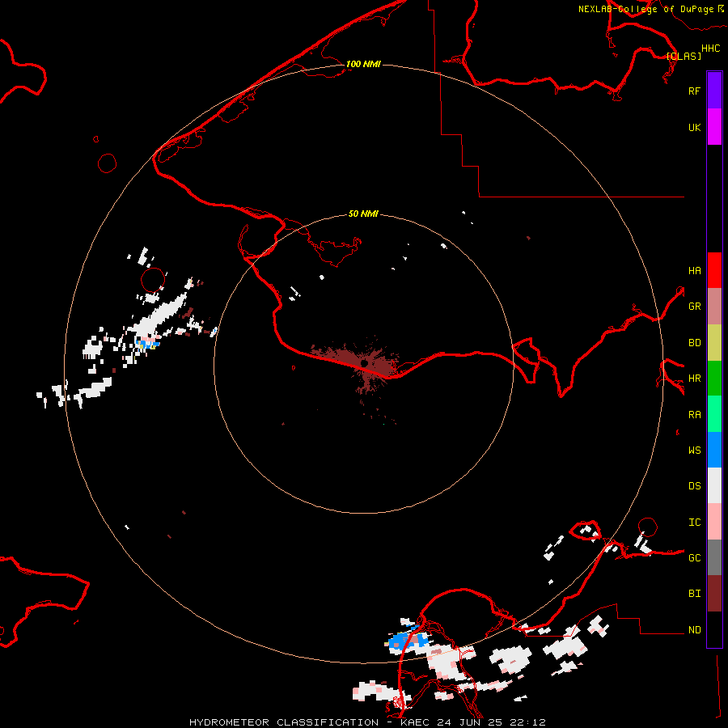Click the 'UK' legend label text
Viewport: 728px width, 728px height.
(694, 127)
